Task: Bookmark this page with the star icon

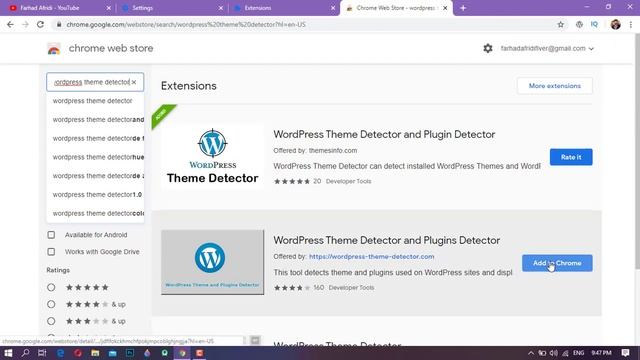Action: 561,24
